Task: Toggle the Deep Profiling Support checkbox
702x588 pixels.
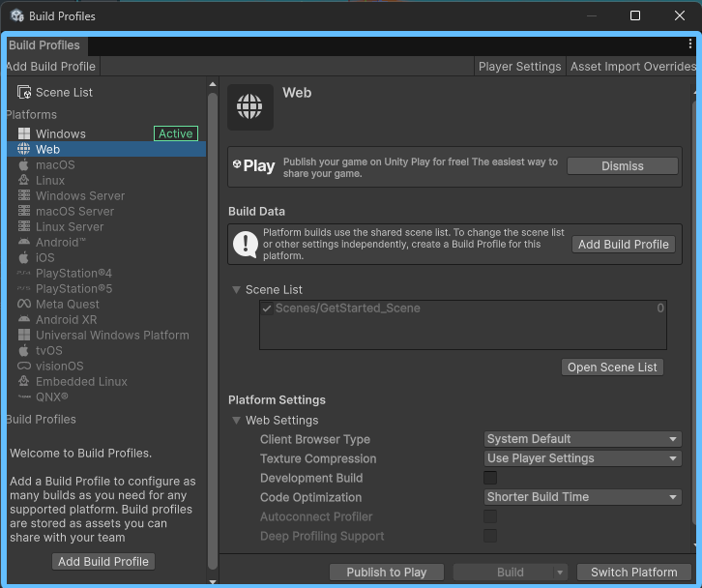Action: click(x=490, y=536)
